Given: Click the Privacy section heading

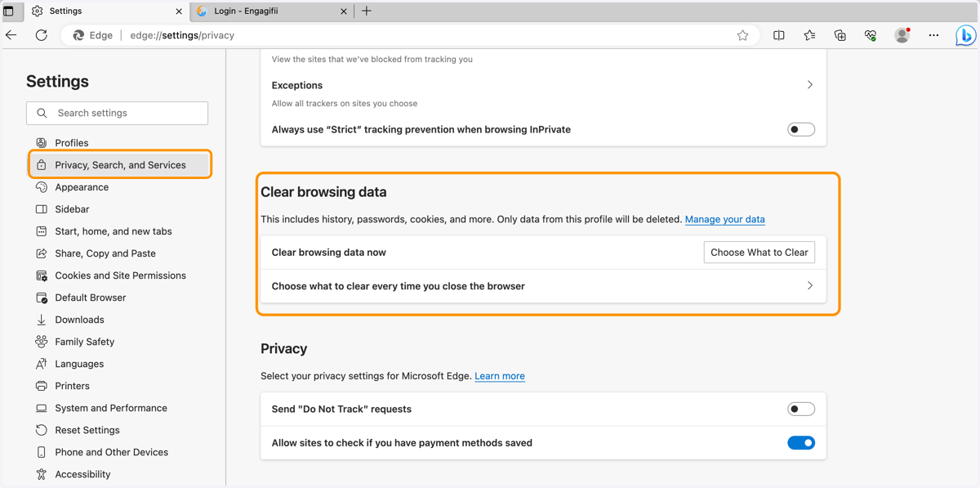Looking at the screenshot, I should [x=283, y=349].
